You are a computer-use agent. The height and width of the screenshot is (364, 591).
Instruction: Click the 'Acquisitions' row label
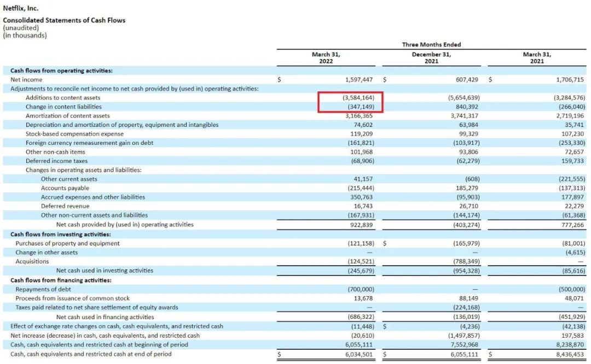32,262
